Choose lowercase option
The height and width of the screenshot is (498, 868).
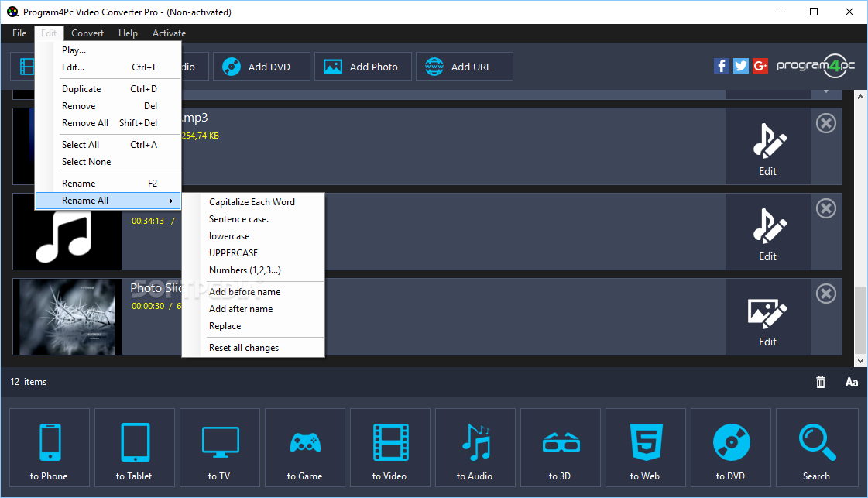coord(253,236)
